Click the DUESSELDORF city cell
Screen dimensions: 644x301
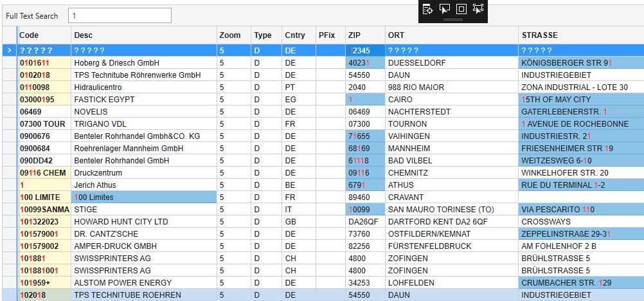coord(452,63)
